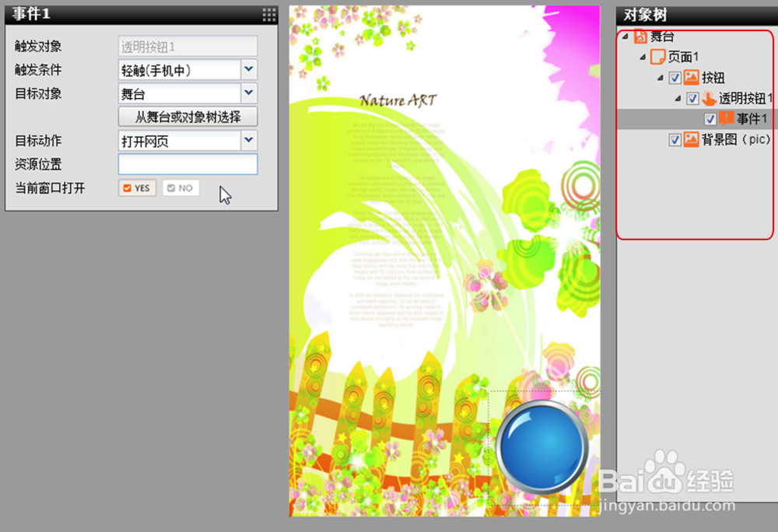The width and height of the screenshot is (778, 532).
Task: Toggle visibility checkbox for 透明按钮1
Action: click(x=692, y=99)
